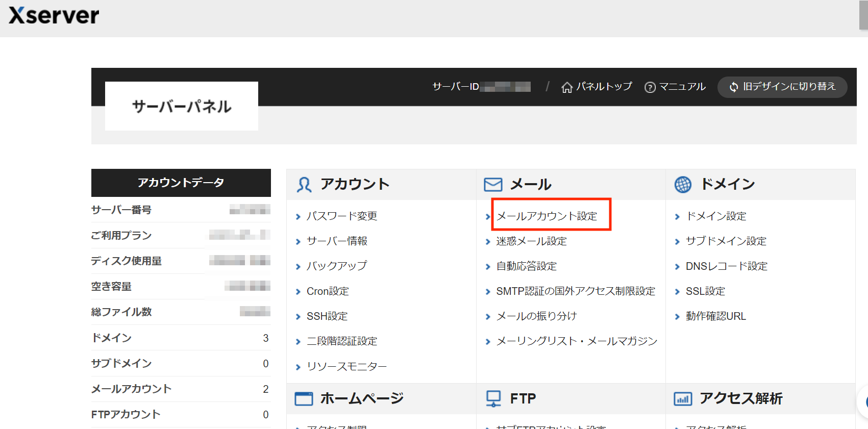Screen dimensions: 868x429
Task: Click the home icon beside パネルトップ
Action: [566, 88]
